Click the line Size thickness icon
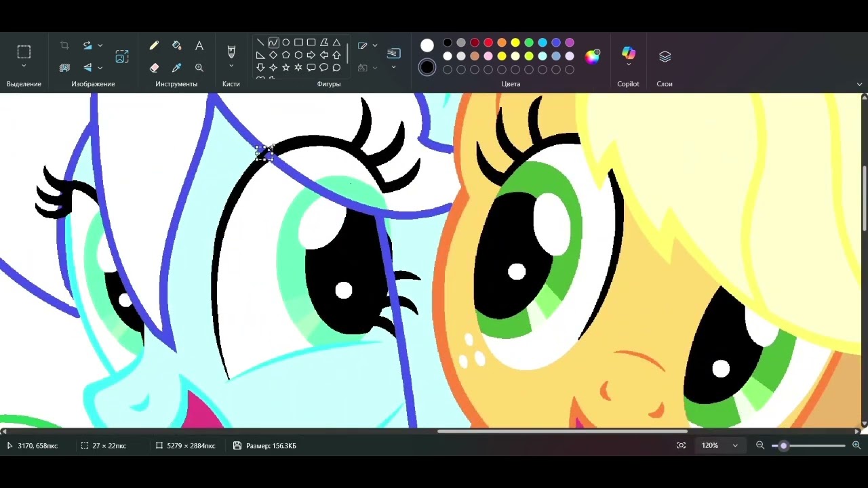868x488 pixels. 394,53
